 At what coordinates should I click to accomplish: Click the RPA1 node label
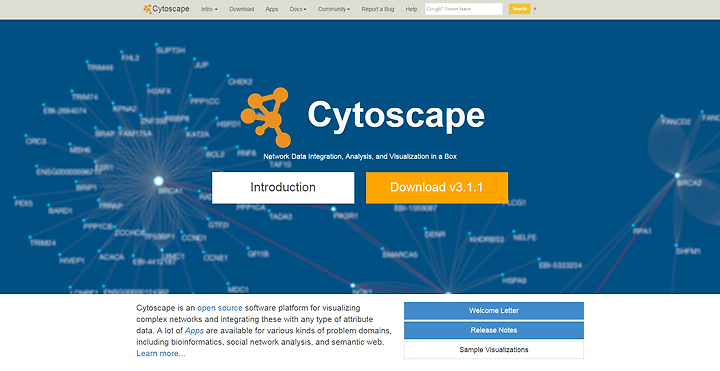click(x=642, y=231)
